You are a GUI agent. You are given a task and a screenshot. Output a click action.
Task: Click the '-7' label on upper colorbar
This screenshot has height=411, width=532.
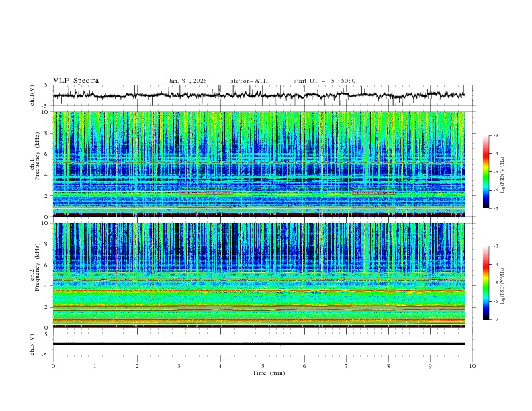pyautogui.click(x=496, y=208)
